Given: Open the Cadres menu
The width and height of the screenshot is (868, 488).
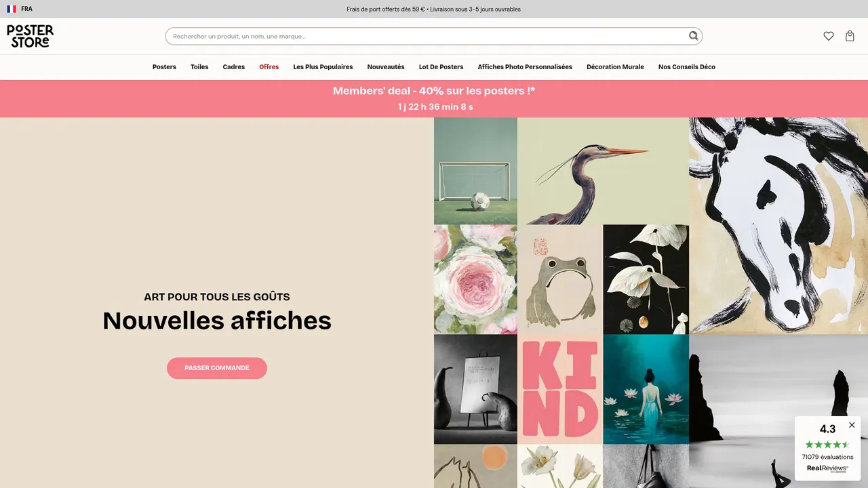Looking at the screenshot, I should point(234,67).
